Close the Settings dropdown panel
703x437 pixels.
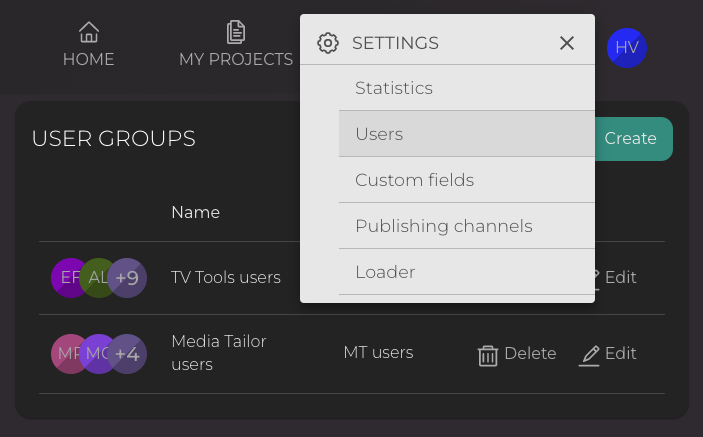tap(567, 43)
